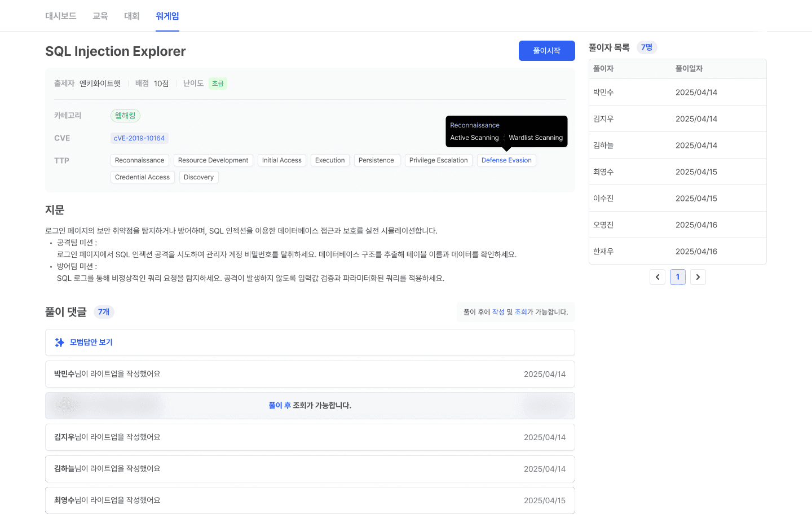Click the 풀이일자 column header
The width and height of the screenshot is (812, 523).
click(689, 69)
